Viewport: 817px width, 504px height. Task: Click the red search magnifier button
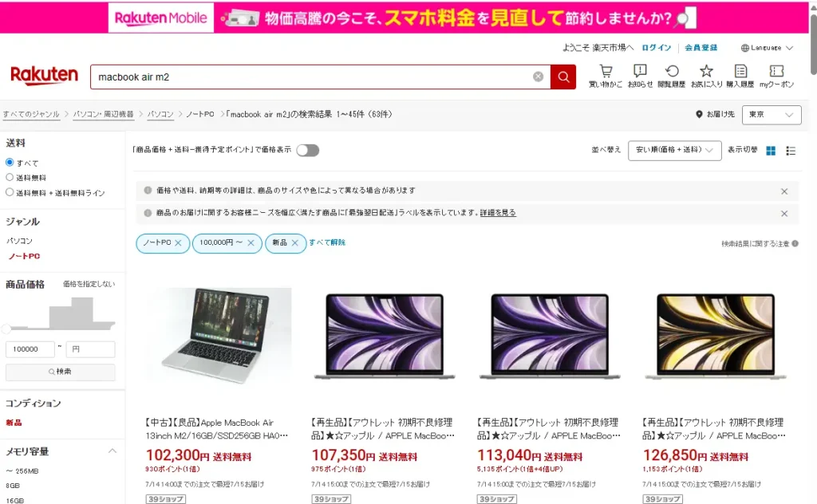pyautogui.click(x=563, y=77)
